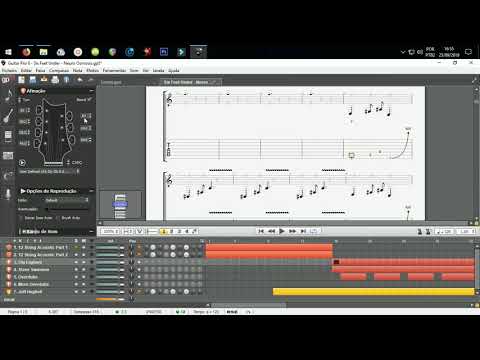Click the fullscreen icon at the top right of the score

(x=474, y=80)
